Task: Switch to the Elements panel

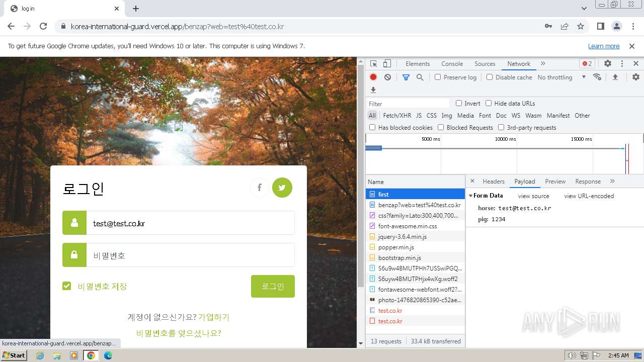Action: coord(418,63)
